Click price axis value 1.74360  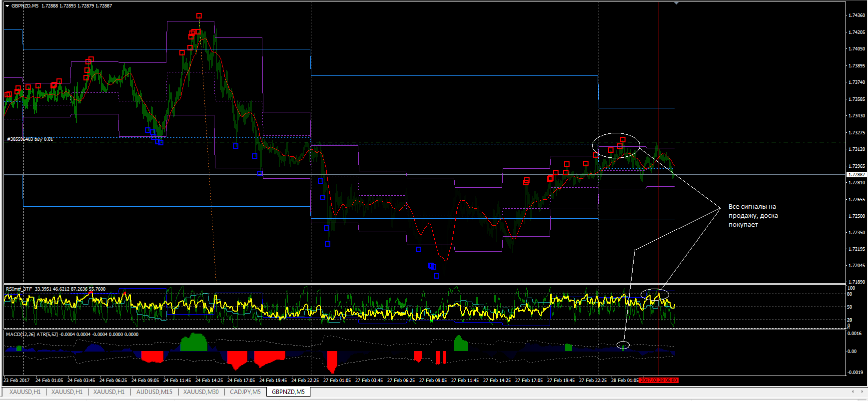tap(857, 15)
